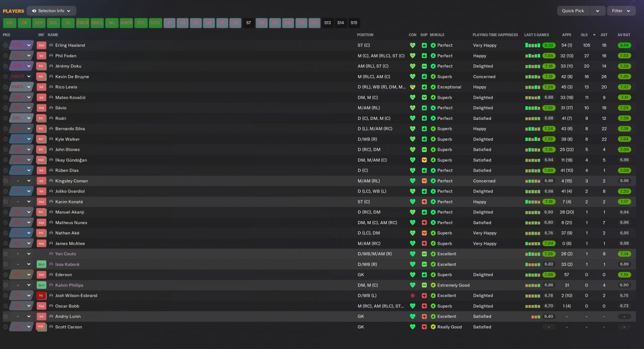Click the Inj badge for Josh Wilson-Esbrand

click(41, 296)
